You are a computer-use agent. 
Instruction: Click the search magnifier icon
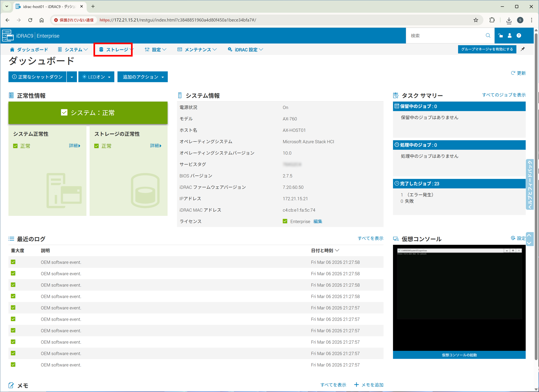pyautogui.click(x=488, y=36)
